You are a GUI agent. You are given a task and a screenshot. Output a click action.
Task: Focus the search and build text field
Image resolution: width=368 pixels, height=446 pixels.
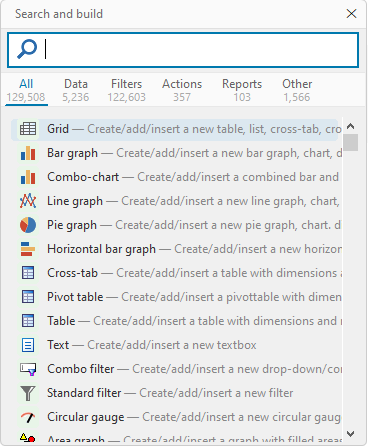183,50
